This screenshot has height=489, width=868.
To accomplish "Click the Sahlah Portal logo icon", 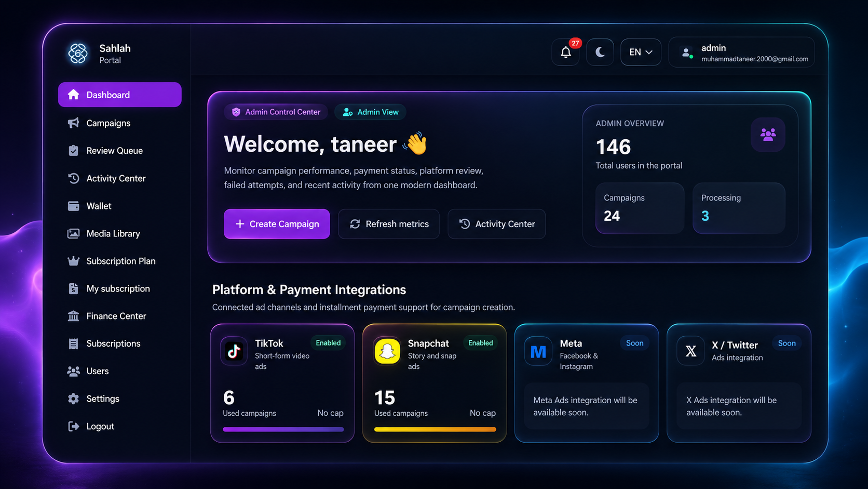I will [x=78, y=53].
